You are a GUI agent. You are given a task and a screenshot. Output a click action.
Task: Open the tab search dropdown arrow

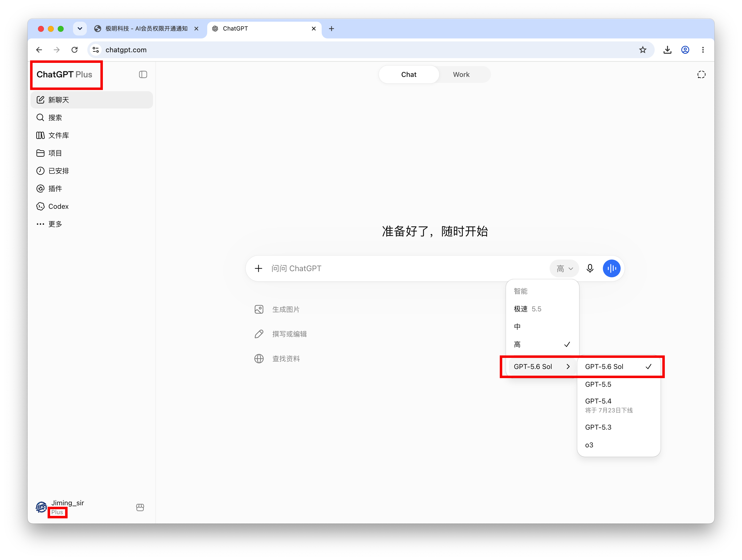[80, 29]
